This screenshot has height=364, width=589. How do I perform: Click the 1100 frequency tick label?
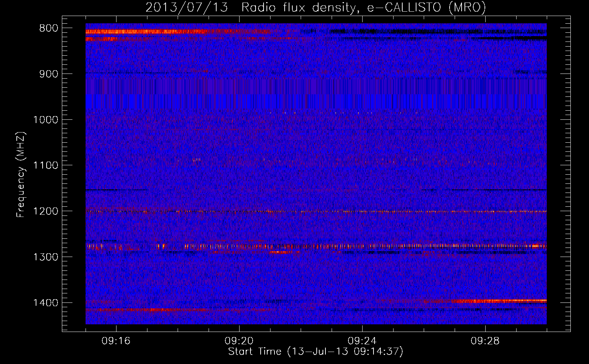tap(46, 165)
